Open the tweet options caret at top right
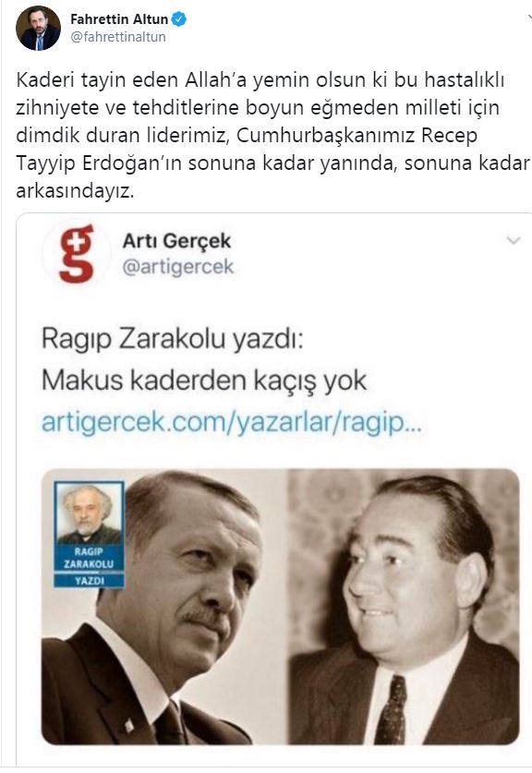The image size is (532, 773). point(528,18)
